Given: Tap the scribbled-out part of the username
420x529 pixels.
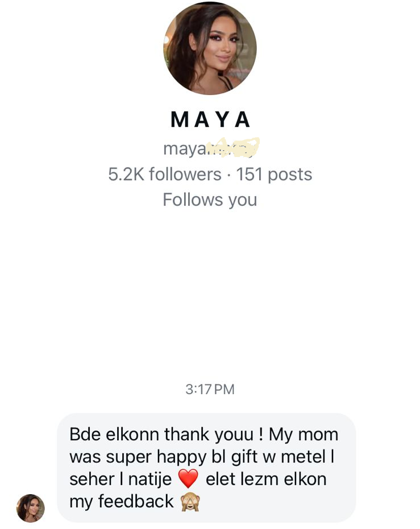Looking at the screenshot, I should pyautogui.click(x=232, y=148).
